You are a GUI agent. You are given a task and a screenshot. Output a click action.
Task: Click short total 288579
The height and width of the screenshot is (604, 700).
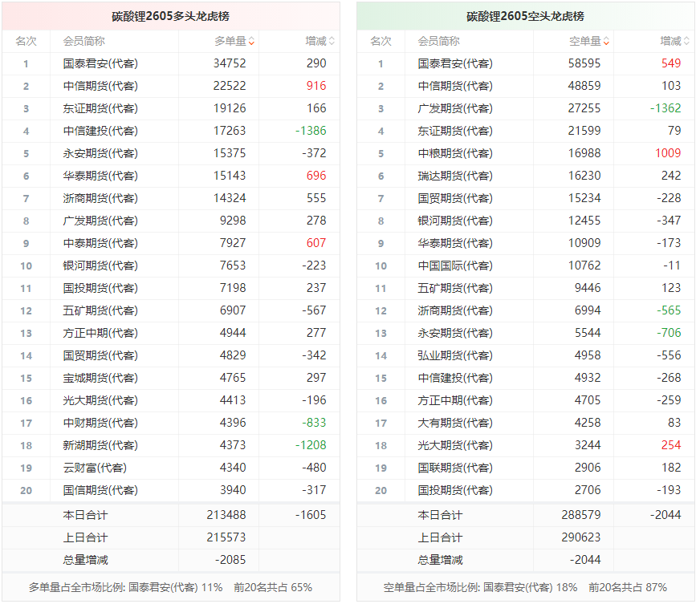coord(581,515)
